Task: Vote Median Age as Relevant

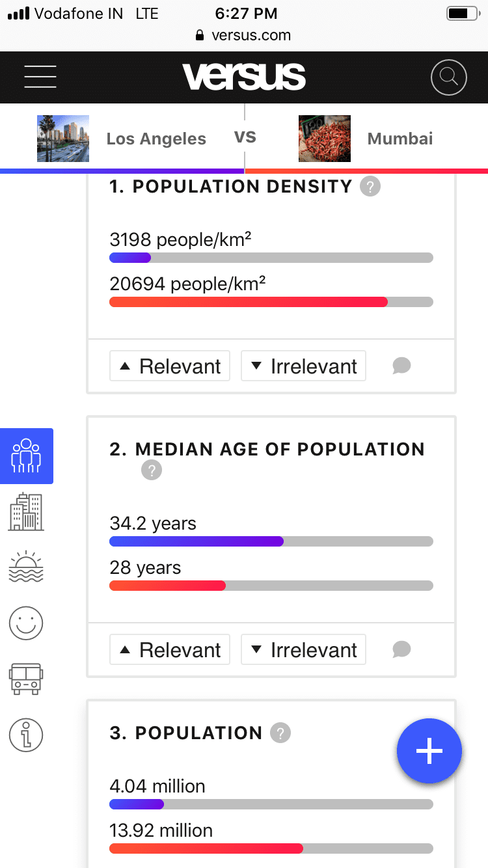Action: 170,649
